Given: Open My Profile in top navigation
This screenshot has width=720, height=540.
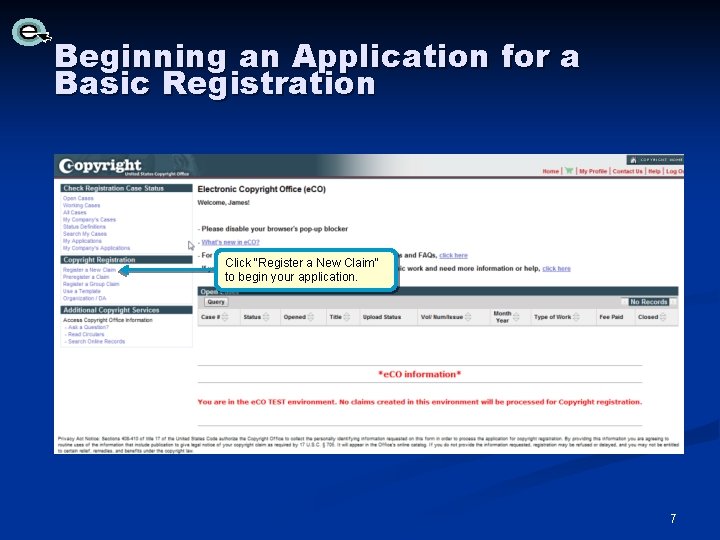Looking at the screenshot, I should pos(593,171).
